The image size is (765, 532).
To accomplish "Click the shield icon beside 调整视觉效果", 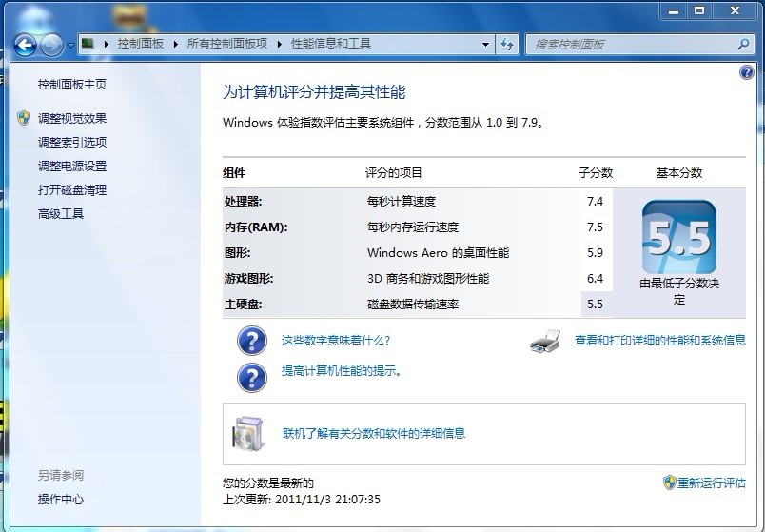I will (x=24, y=118).
